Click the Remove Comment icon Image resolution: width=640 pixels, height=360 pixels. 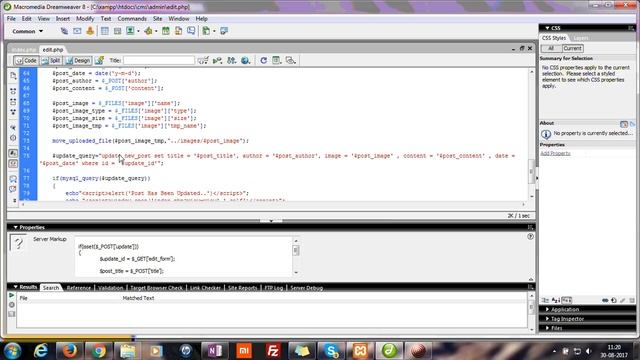(13, 189)
